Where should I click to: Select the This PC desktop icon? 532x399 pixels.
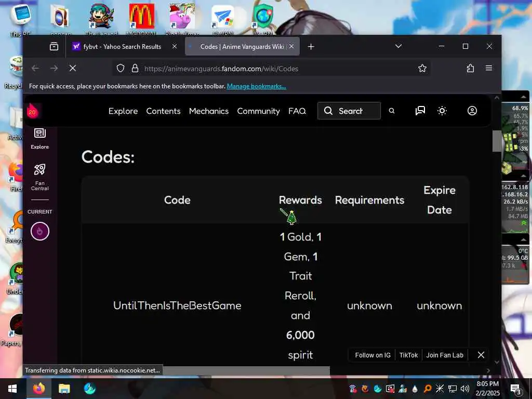pos(20,19)
